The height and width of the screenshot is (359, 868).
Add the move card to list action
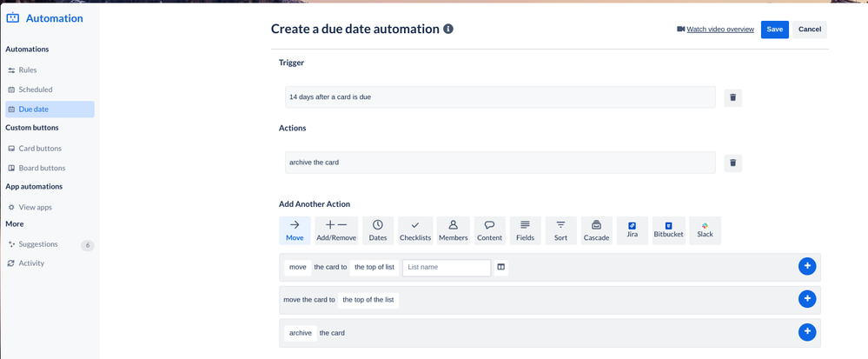(x=807, y=267)
